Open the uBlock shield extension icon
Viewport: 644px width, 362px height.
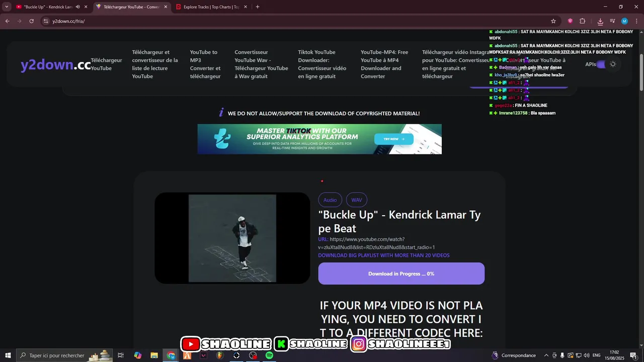pos(570,21)
